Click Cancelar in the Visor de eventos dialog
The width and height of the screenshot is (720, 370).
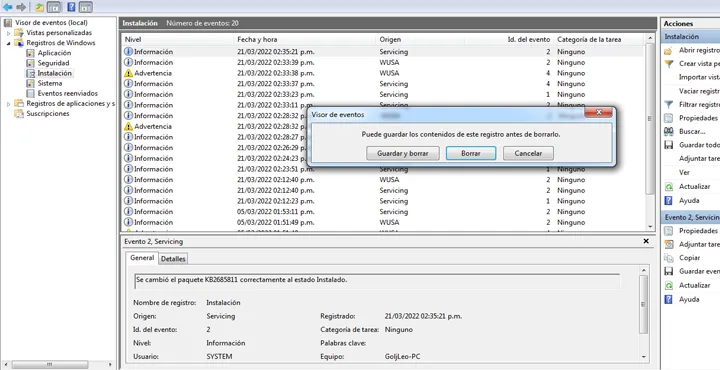(528, 153)
